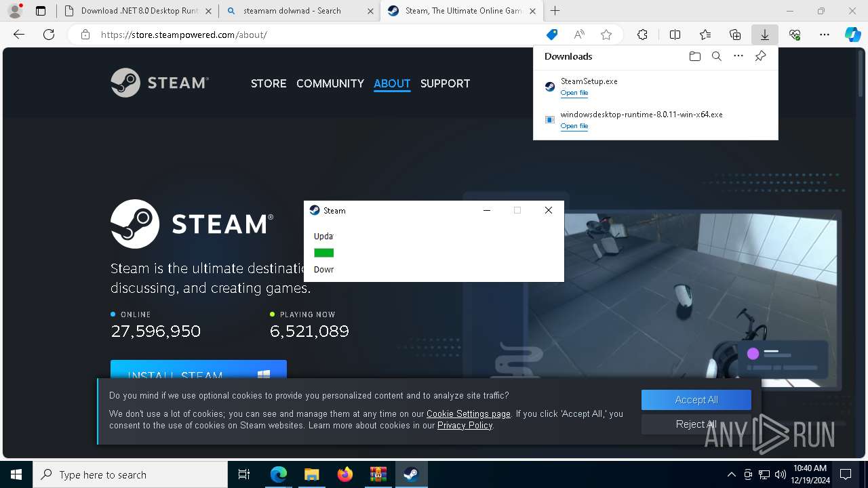The image size is (868, 488).
Task: Open the Cookie Settings page link
Action: (469, 413)
